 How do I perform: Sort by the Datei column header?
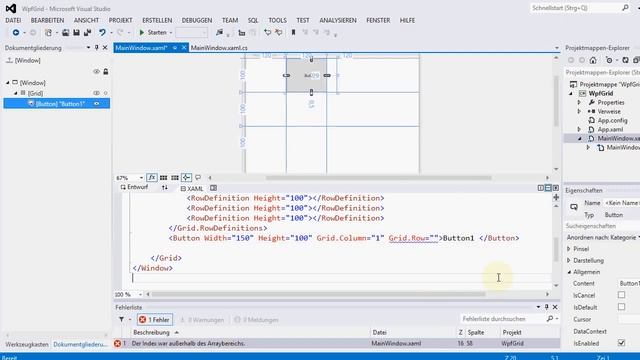(x=380, y=333)
